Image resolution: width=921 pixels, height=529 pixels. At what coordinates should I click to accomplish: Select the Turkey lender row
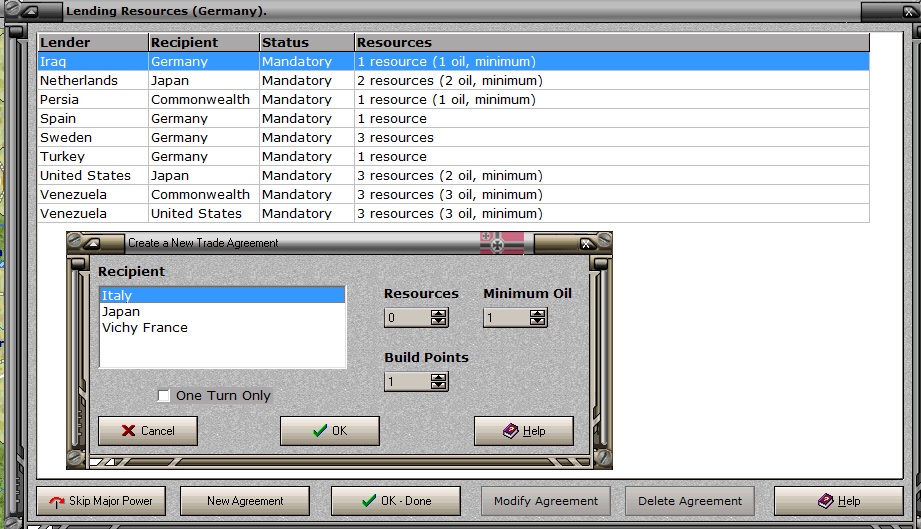point(453,156)
